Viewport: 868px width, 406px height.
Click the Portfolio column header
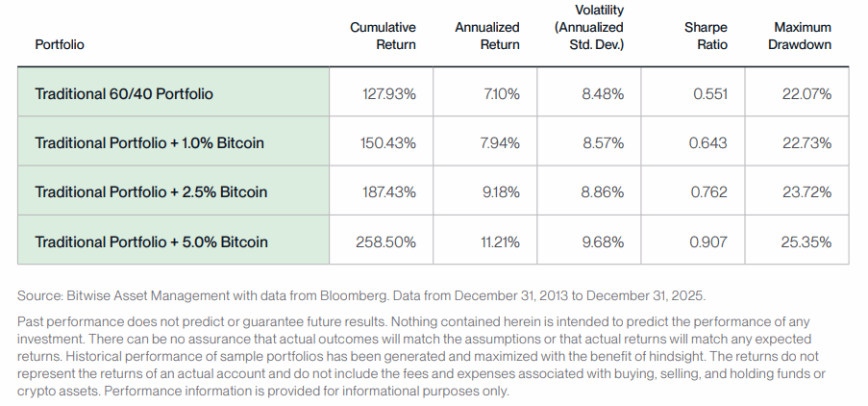[59, 44]
